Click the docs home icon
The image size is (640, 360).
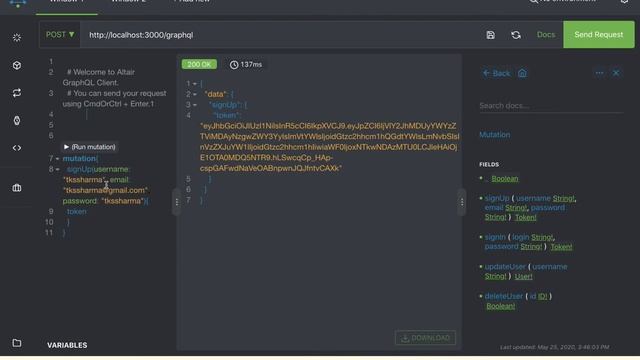[522, 73]
